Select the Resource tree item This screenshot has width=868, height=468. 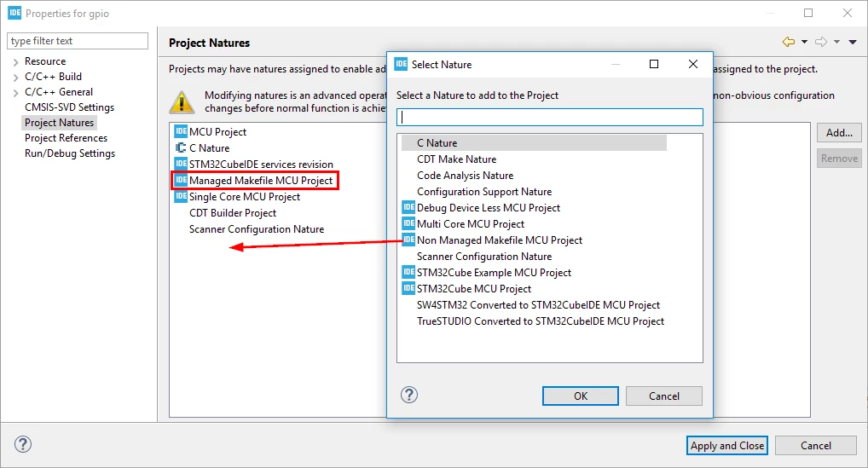click(45, 61)
